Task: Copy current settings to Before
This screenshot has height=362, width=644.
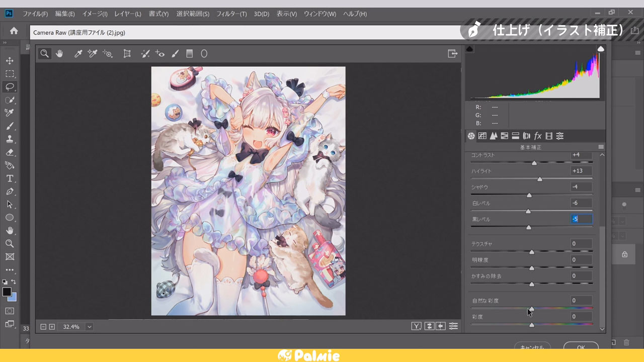Action: pos(441,326)
